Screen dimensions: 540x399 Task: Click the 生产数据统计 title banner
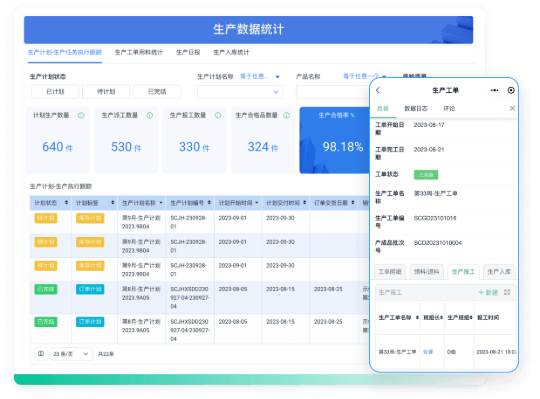click(x=248, y=30)
